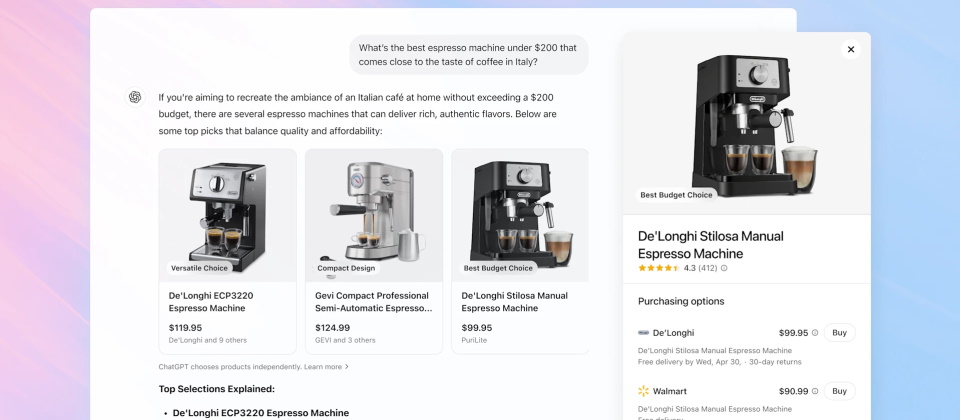Select the De'Longhi Stilosa product card

click(x=520, y=252)
